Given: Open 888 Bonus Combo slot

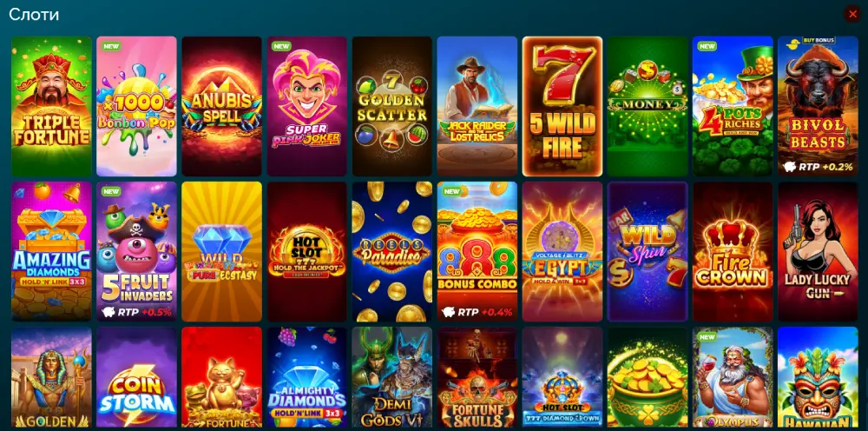Looking at the screenshot, I should (477, 251).
